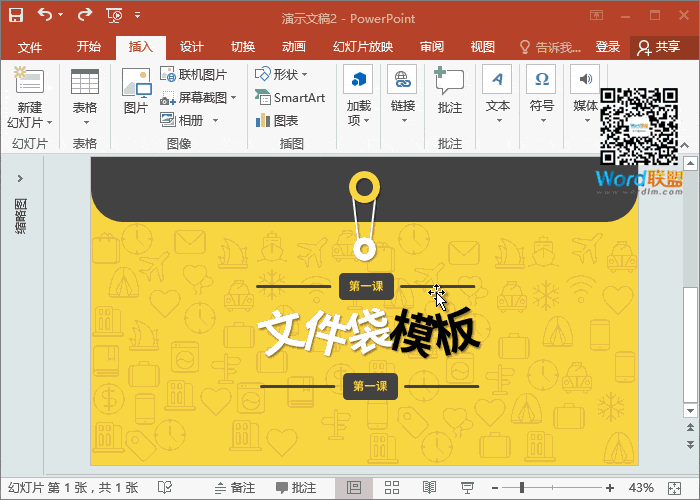Click the Save icon in title bar
The width and height of the screenshot is (700, 500).
[16, 15]
